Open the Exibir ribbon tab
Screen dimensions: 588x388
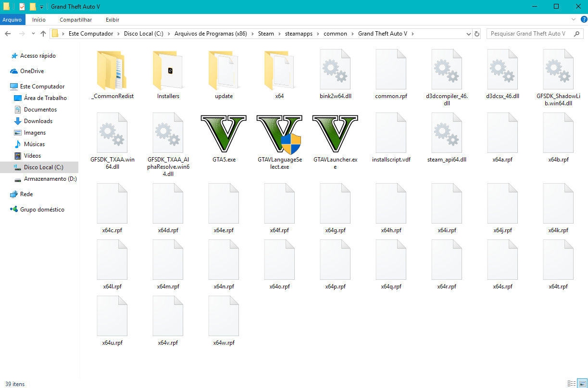pos(113,20)
